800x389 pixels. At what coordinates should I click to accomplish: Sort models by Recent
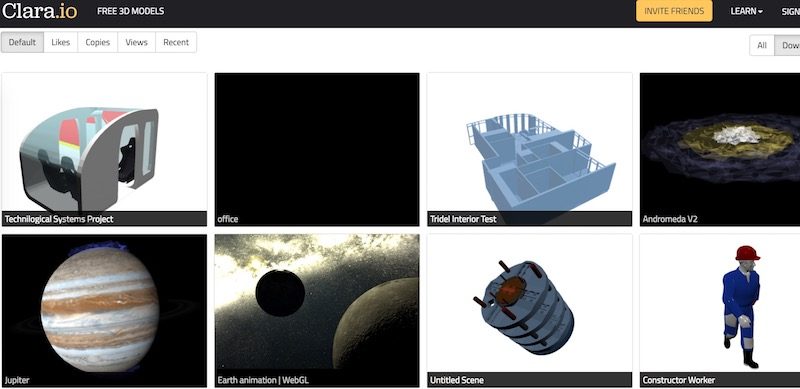tap(176, 42)
